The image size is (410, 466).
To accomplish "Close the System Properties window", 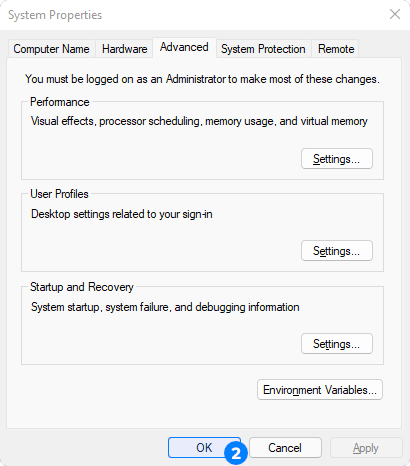I will point(395,14).
